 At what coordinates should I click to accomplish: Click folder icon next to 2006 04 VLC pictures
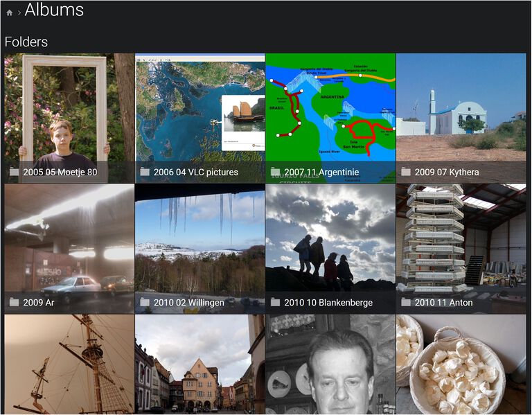[x=145, y=172]
